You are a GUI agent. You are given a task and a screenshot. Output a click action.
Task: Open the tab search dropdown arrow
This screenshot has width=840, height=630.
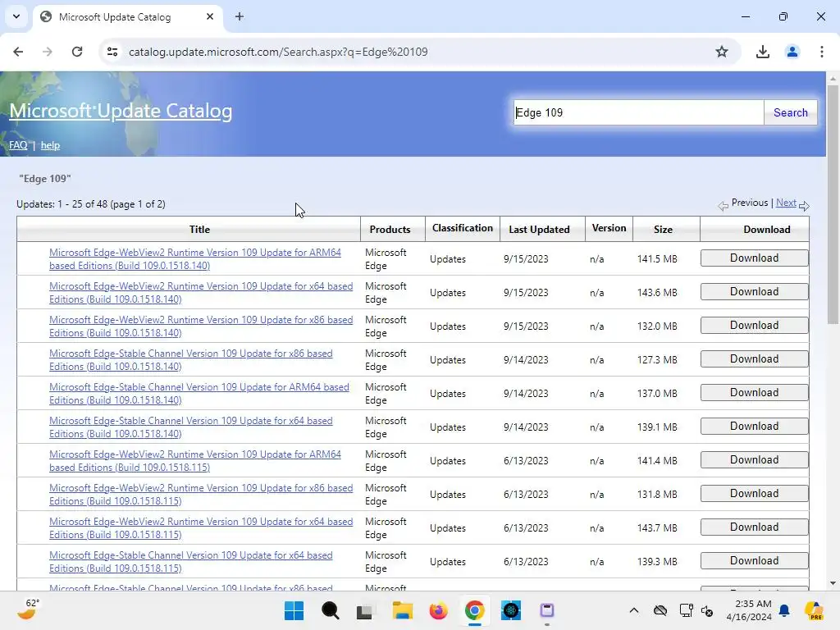tap(16, 16)
